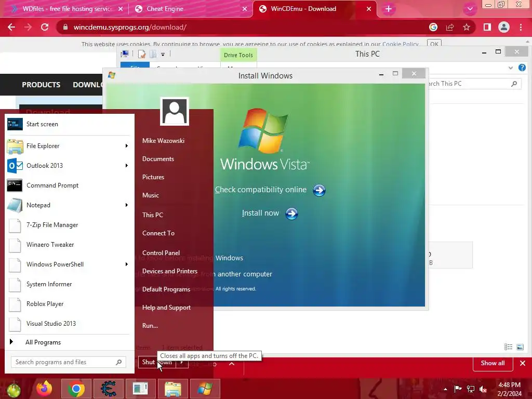Open Chrome profile avatar
Screen dimensions: 532x399
click(504, 27)
